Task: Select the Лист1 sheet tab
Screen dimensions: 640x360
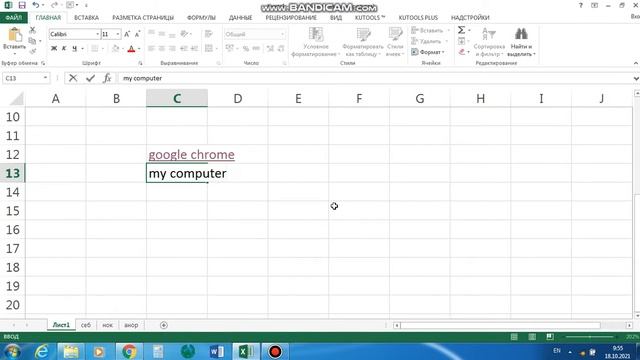Action: tap(61, 325)
